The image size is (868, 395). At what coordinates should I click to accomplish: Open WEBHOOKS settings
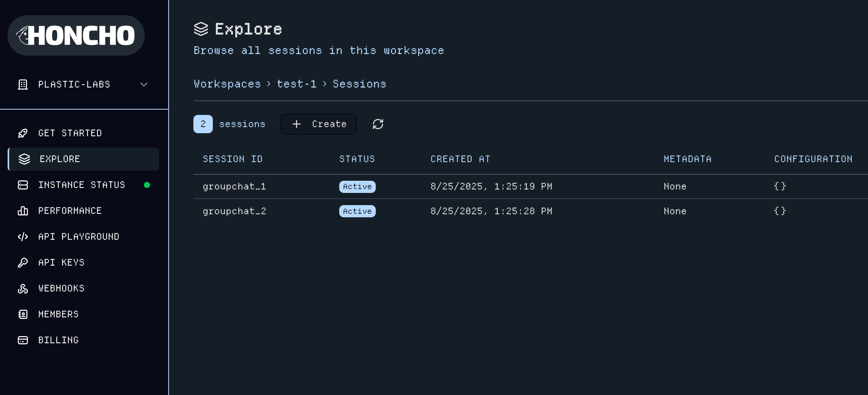[61, 288]
